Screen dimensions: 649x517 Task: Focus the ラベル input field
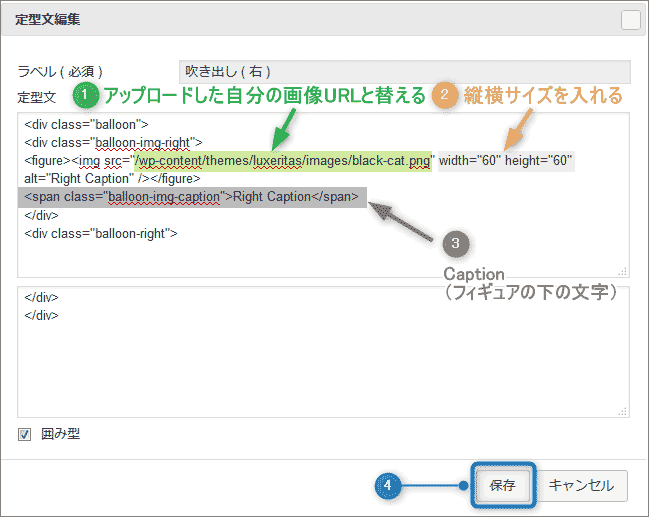(403, 71)
